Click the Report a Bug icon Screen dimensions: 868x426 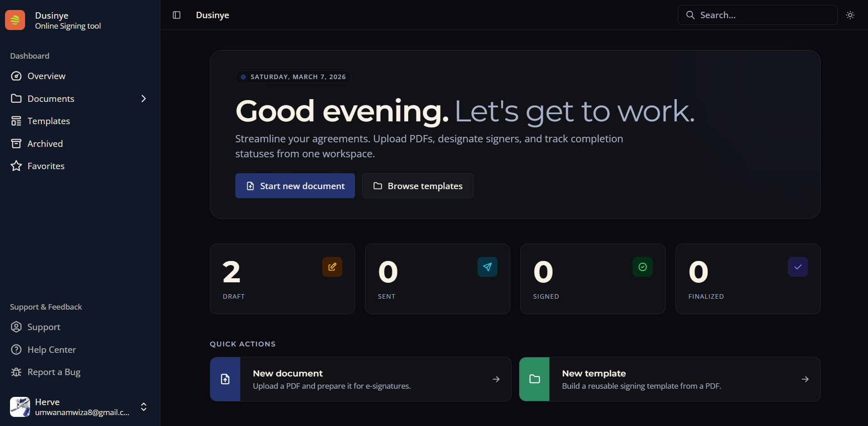[x=16, y=372]
